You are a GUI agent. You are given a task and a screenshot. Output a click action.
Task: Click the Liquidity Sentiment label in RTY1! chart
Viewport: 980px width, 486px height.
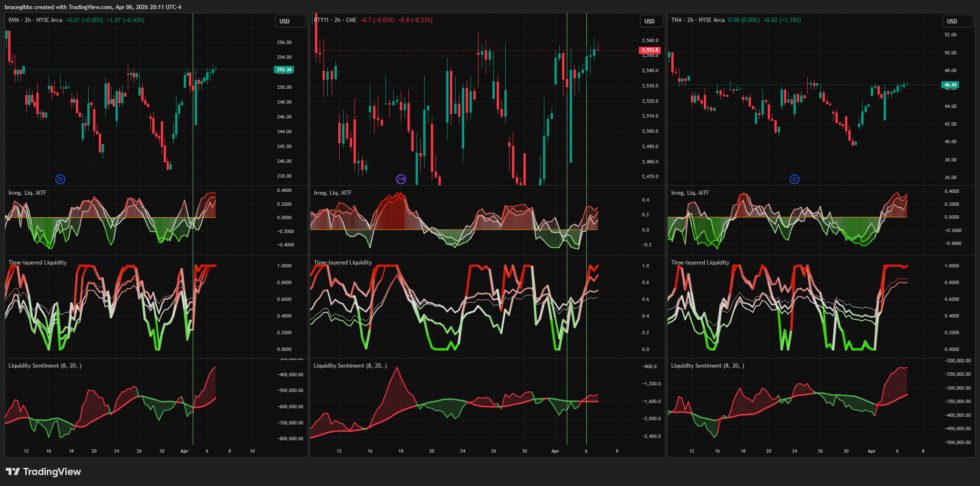350,366
